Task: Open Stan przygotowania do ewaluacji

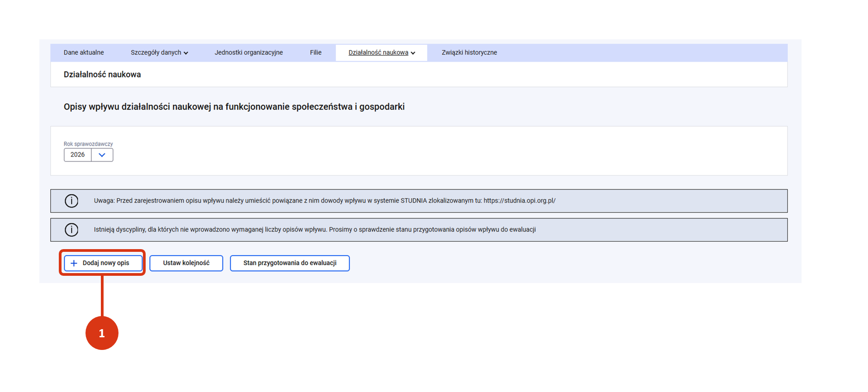Action: click(x=289, y=263)
